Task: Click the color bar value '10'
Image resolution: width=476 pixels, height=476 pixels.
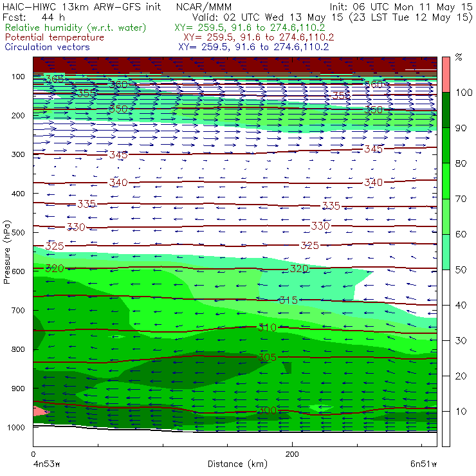Action: (461, 411)
